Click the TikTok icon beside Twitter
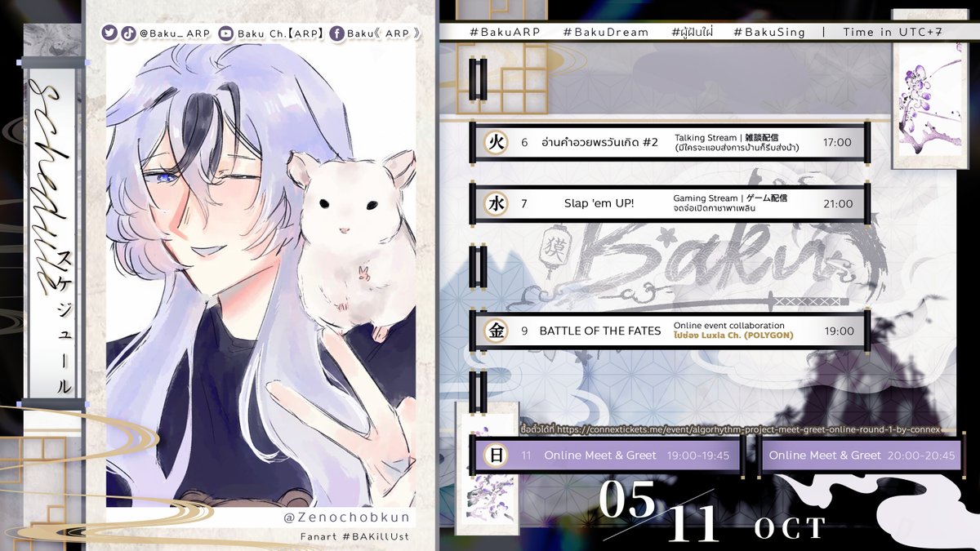The image size is (980, 551). click(128, 33)
